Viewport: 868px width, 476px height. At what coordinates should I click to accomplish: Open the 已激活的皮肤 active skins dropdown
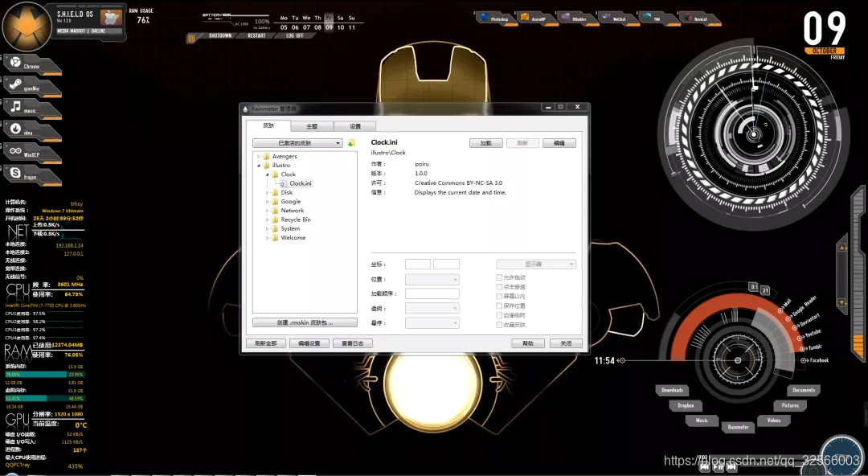pos(298,143)
